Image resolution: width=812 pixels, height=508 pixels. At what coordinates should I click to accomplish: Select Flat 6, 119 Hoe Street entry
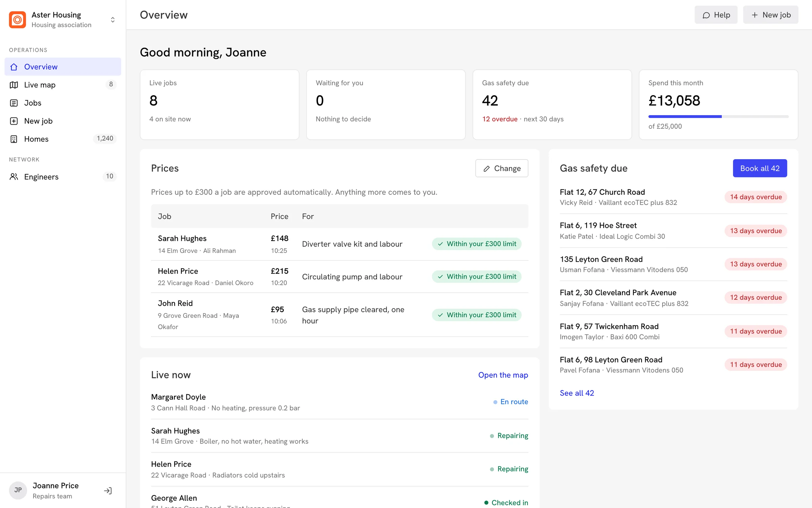pyautogui.click(x=673, y=231)
